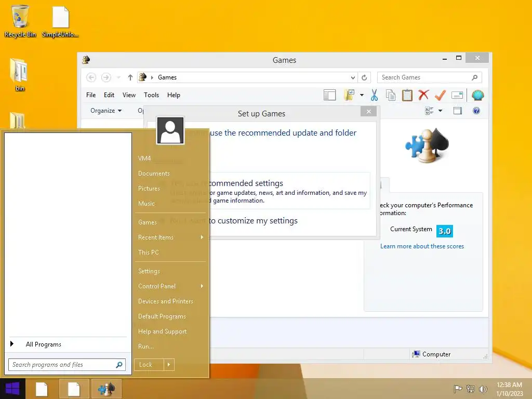Open Learn more about these scores link

[422, 246]
